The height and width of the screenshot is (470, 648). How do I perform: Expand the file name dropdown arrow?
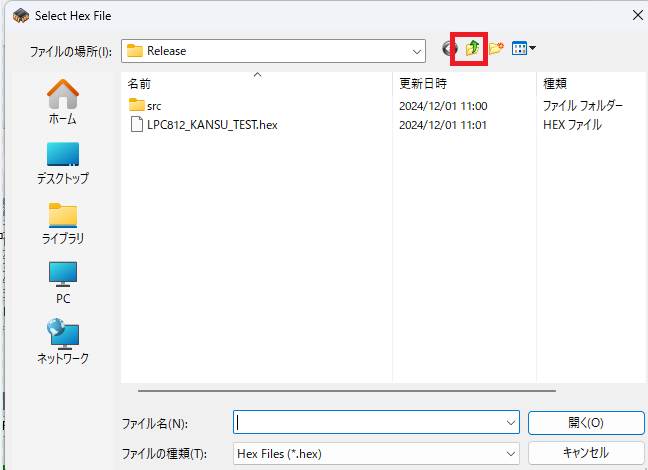510,422
